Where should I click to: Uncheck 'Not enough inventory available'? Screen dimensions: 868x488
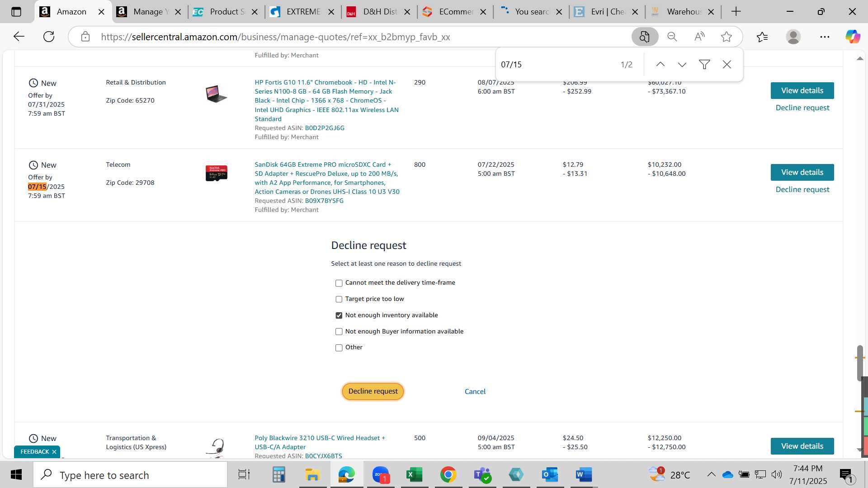pyautogui.click(x=339, y=315)
